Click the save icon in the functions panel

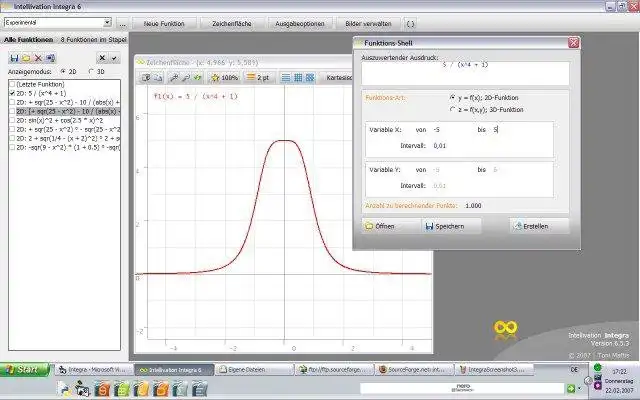14,58
